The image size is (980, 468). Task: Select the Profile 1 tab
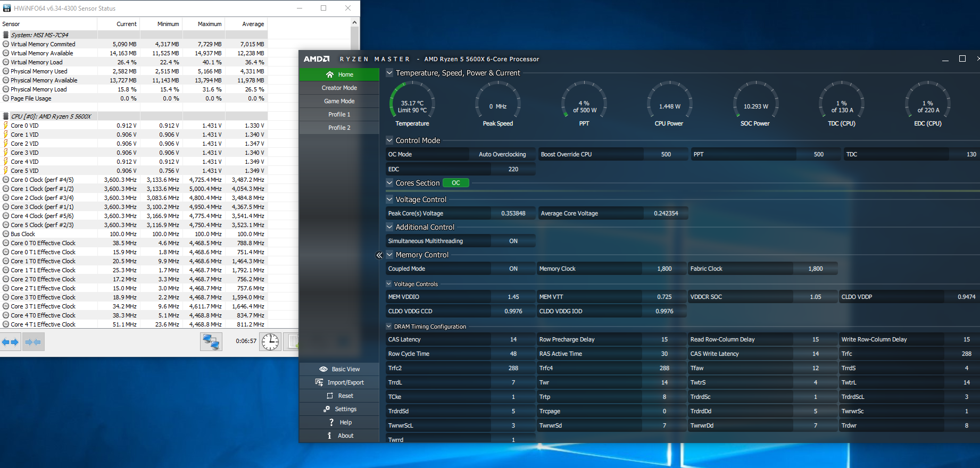[339, 114]
